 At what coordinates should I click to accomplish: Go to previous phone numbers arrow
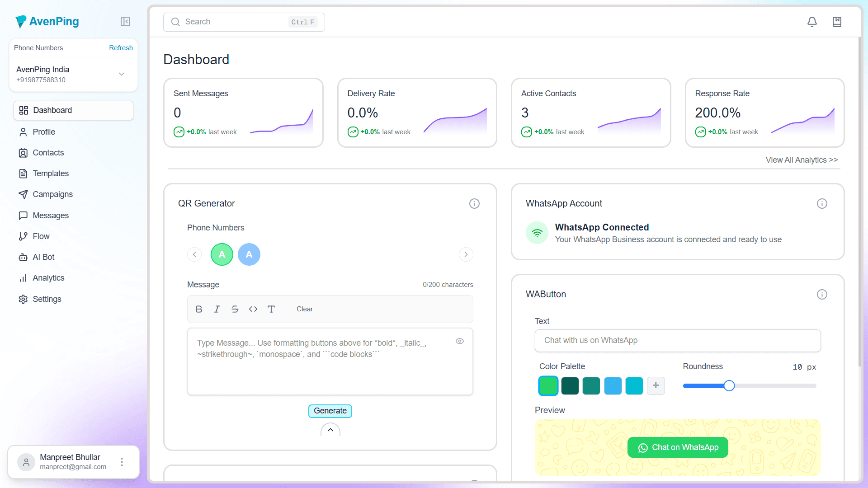click(x=194, y=254)
